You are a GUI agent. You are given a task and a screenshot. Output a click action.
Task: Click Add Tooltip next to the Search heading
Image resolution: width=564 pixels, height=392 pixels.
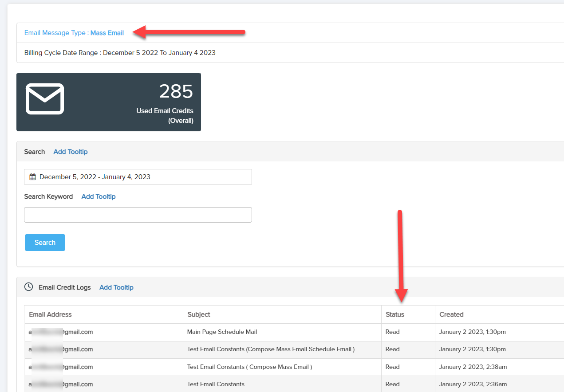(71, 152)
